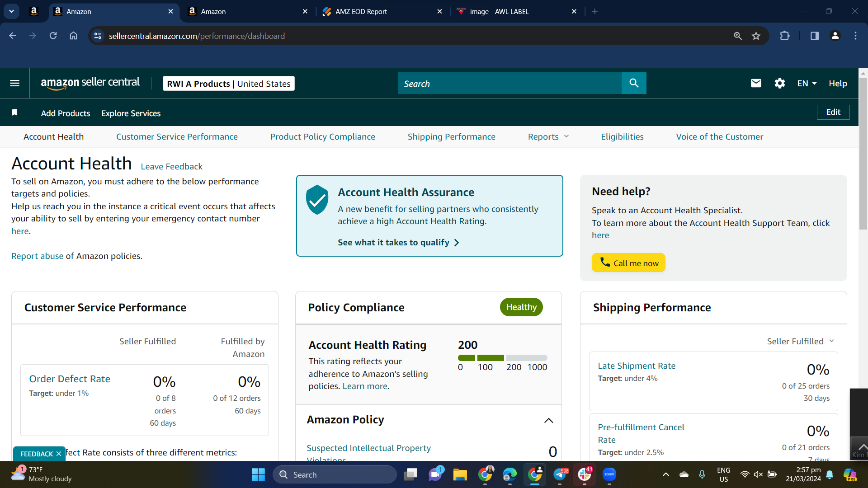This screenshot has height=488, width=868.
Task: Open Telegram from the taskbar
Action: point(560,474)
